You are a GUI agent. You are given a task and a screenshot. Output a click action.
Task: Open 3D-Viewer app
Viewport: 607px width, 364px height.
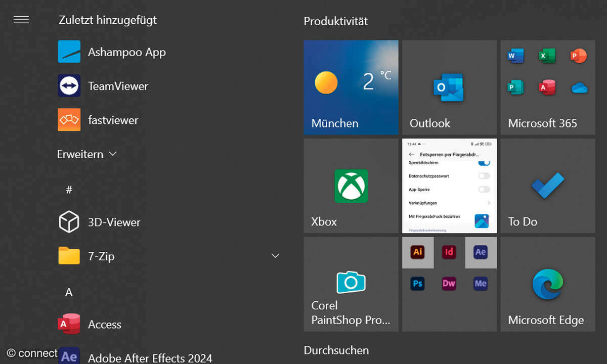(99, 222)
